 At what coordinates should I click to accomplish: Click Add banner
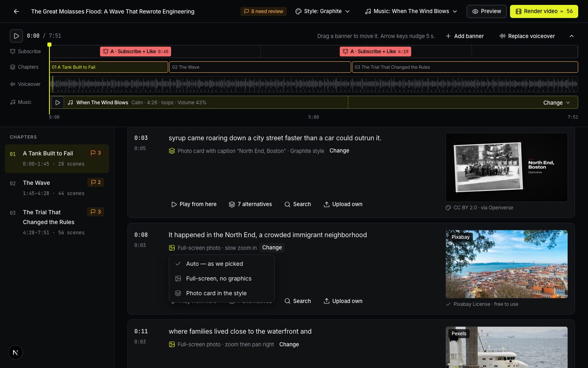[x=465, y=36]
